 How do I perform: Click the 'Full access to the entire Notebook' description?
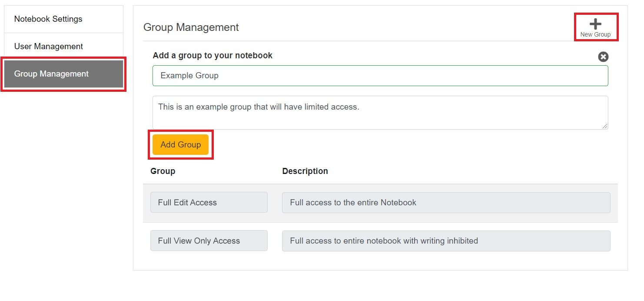pyautogui.click(x=446, y=202)
